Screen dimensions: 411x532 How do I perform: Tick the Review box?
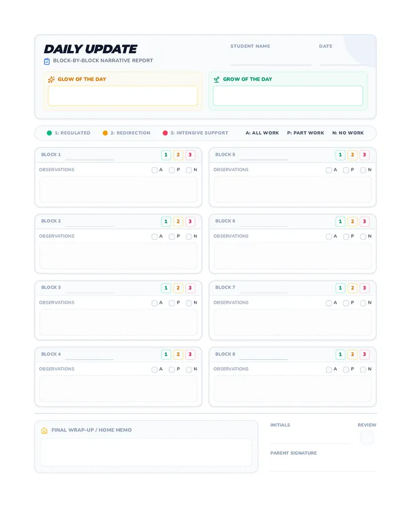click(x=367, y=437)
